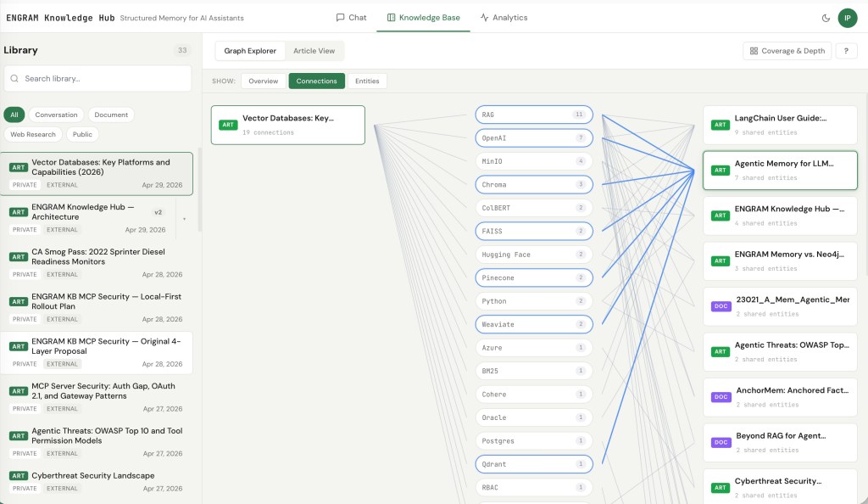Open 23021_A_Mem_Agentic document card
This screenshot has width=868, height=504.
tap(780, 307)
